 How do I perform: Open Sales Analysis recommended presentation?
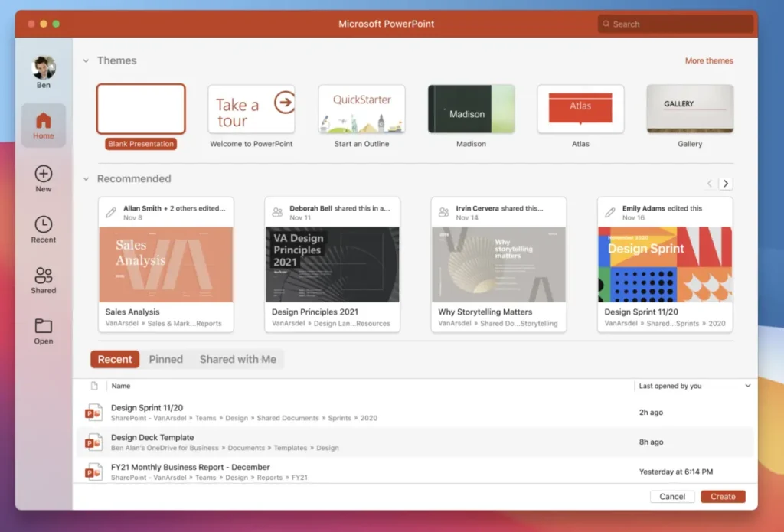[x=166, y=265]
